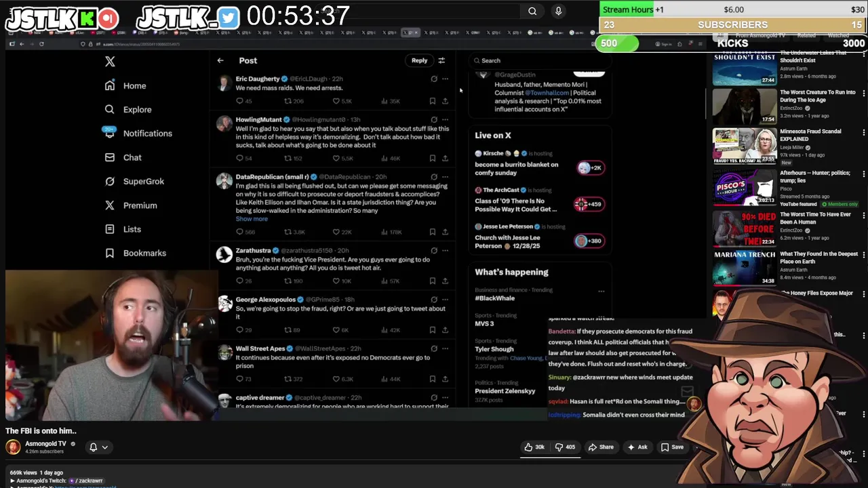This screenshot has height=488, width=868.
Task: Share HowlingMutant's post
Action: click(445, 158)
